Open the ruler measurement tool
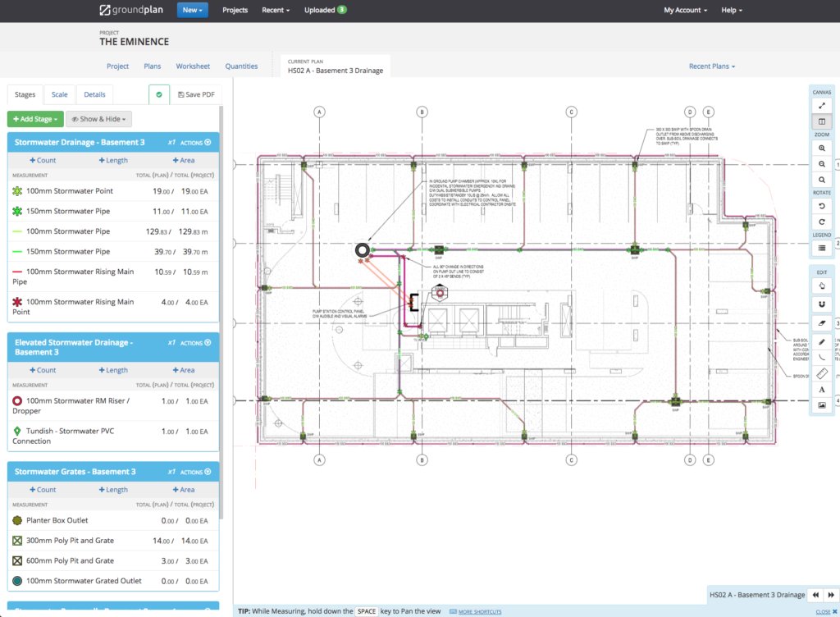840x617 pixels. pyautogui.click(x=821, y=373)
